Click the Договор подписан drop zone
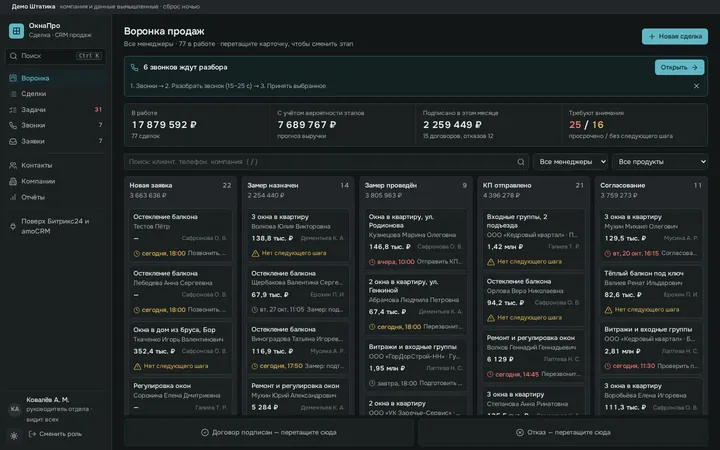Viewport: 720px width, 450px height. point(269,433)
